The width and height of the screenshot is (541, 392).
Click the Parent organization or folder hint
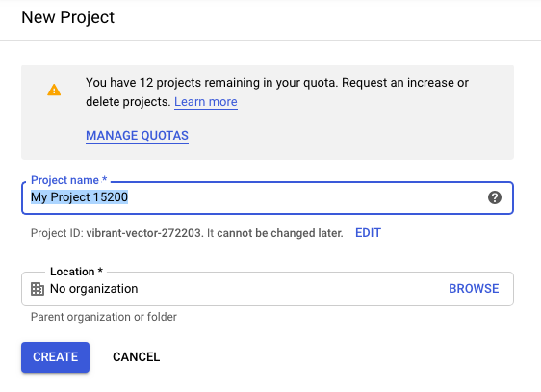(104, 317)
